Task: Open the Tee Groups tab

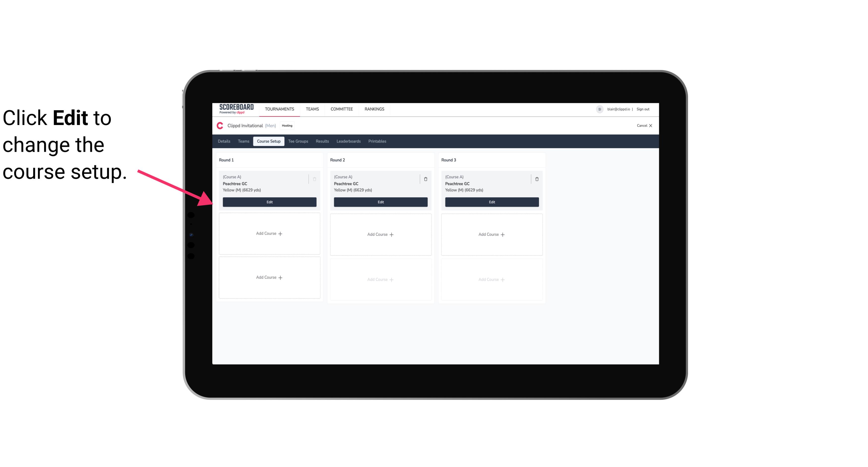Action: [x=298, y=141]
